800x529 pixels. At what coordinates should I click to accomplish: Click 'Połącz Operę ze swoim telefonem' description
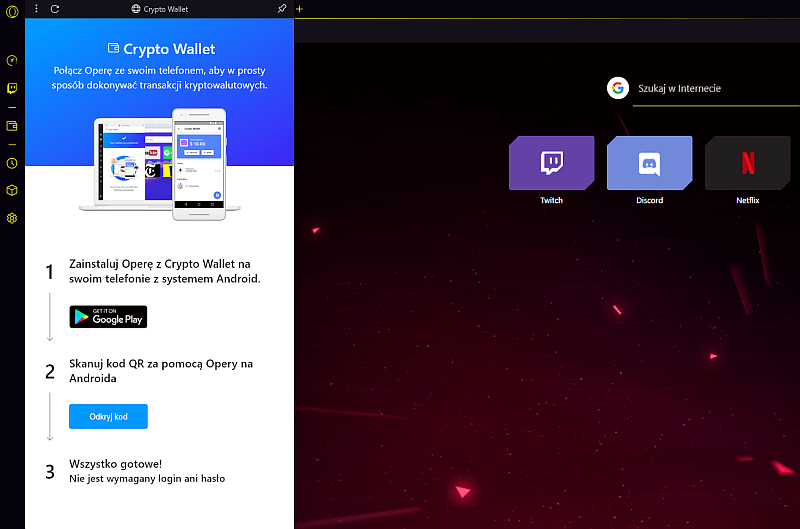click(159, 78)
